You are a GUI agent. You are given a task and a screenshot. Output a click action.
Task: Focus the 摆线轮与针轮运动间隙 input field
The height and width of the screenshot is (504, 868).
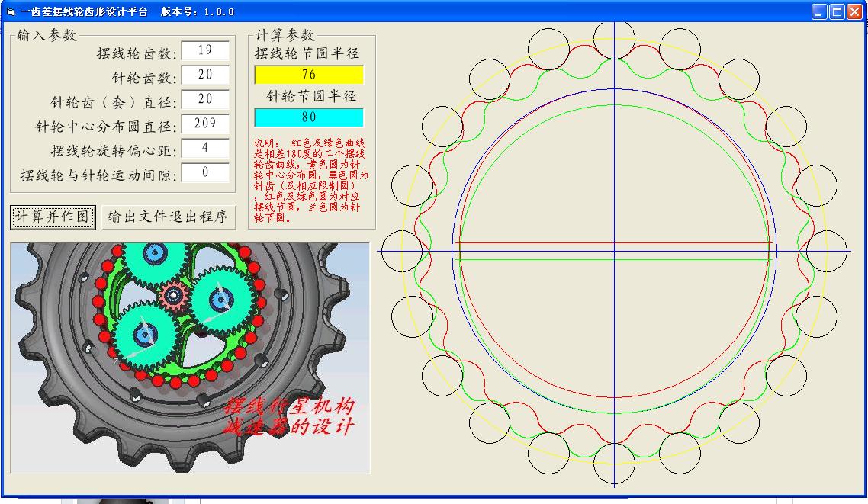(x=205, y=172)
